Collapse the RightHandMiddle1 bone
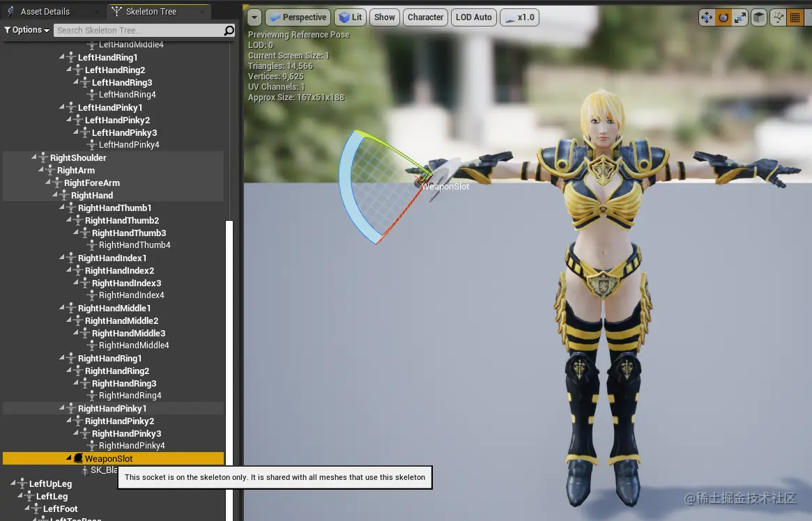 point(62,307)
